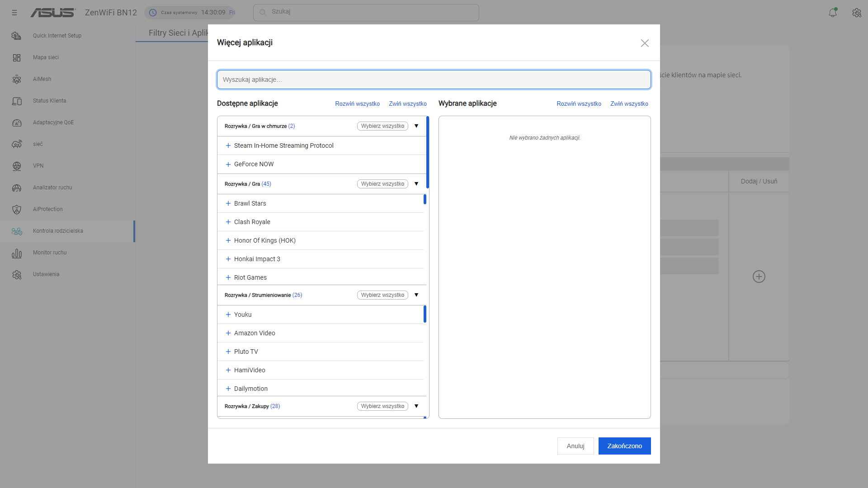Click plus icon beside Youku
This screenshot has height=488, width=868.
228,314
